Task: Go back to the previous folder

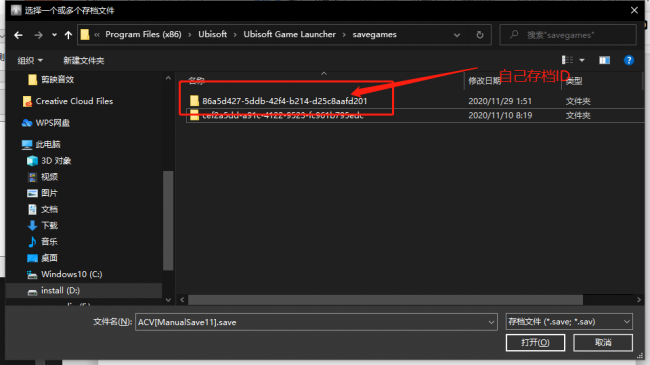Action: pyautogui.click(x=18, y=35)
